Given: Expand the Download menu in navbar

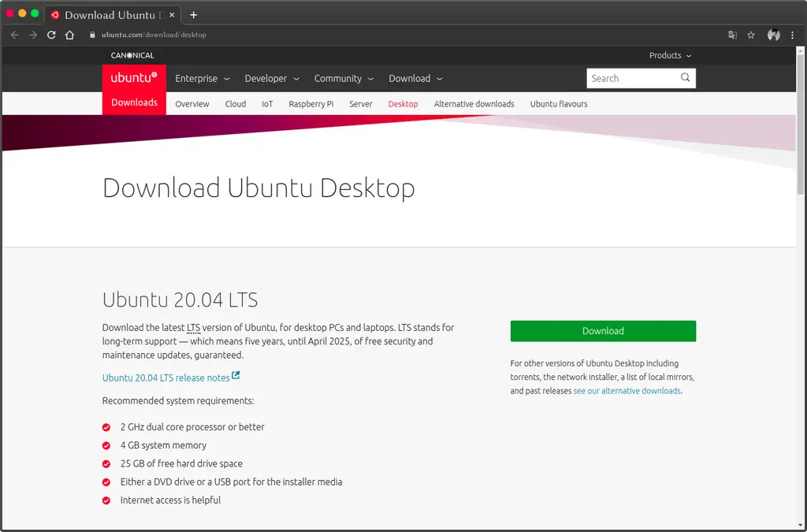Looking at the screenshot, I should (415, 79).
